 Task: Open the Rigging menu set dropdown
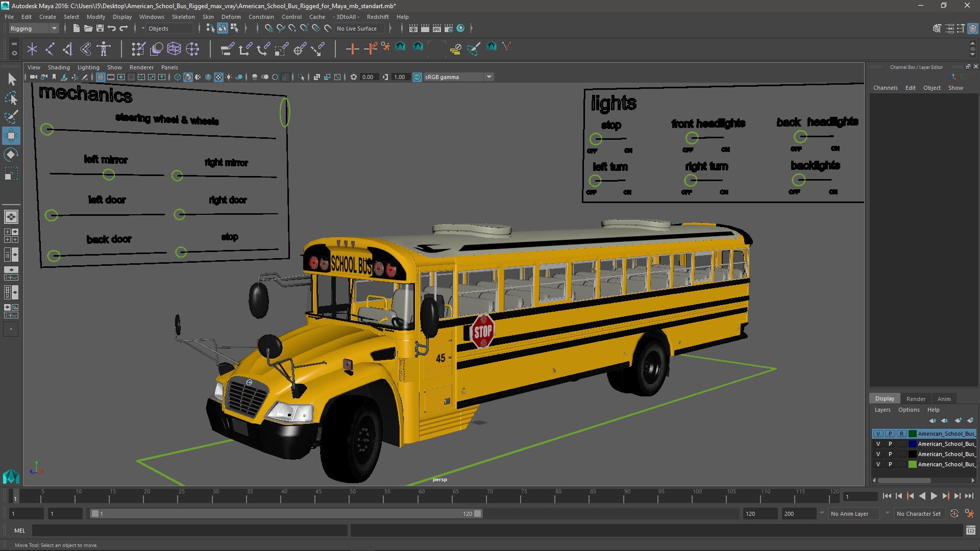pyautogui.click(x=34, y=29)
